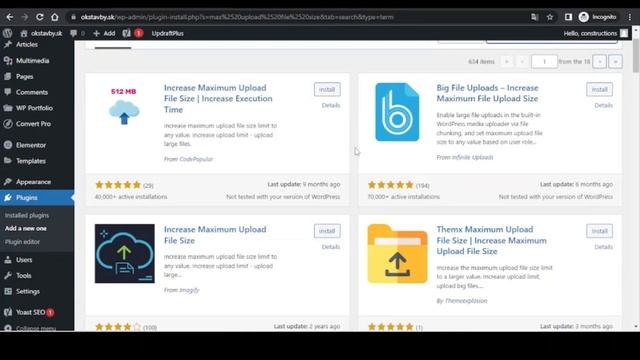This screenshot has height=360, width=640.
Task: Click the browser forward arrow
Action: 25,17
